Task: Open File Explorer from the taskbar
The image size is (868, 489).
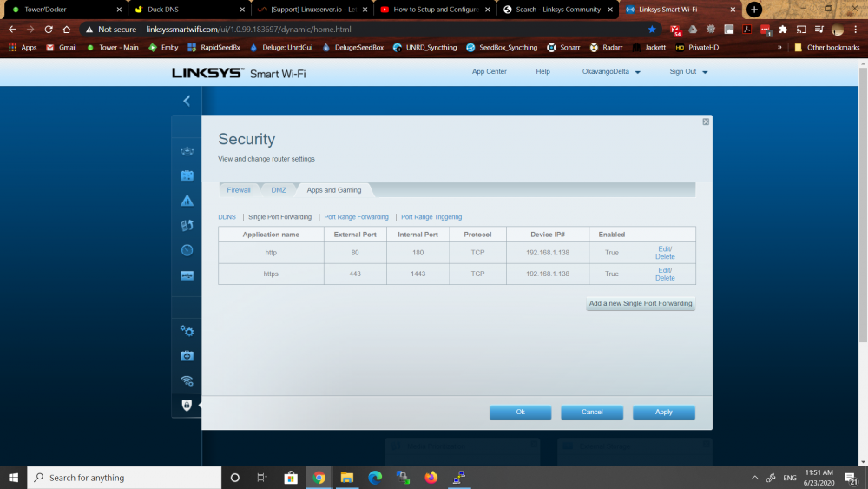Action: coord(347,478)
